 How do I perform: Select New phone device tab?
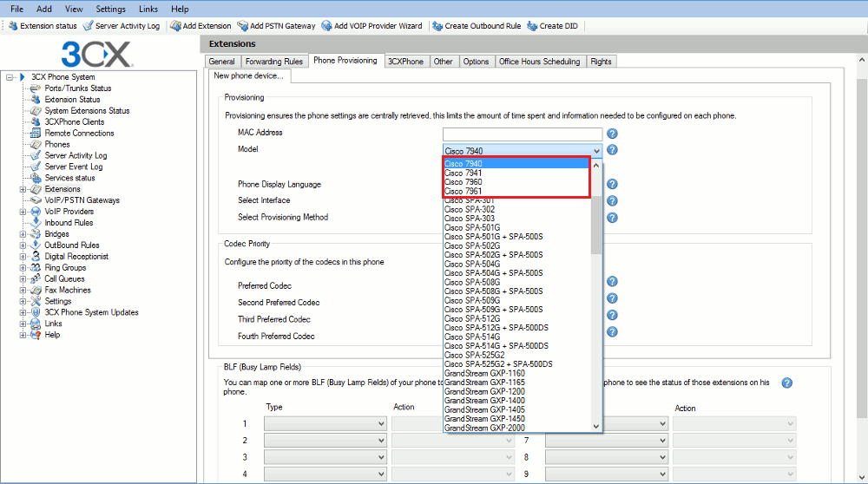pyautogui.click(x=249, y=75)
